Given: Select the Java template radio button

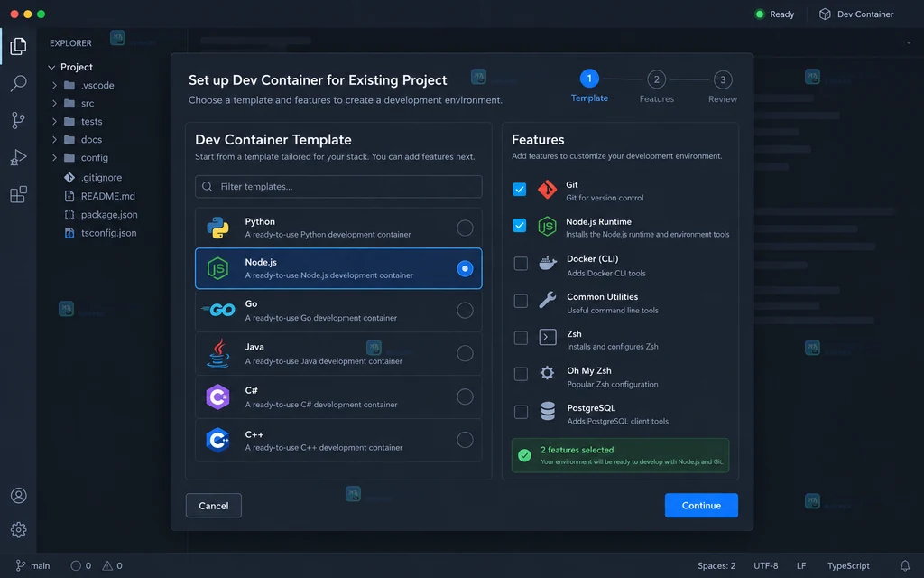Looking at the screenshot, I should [x=465, y=353].
